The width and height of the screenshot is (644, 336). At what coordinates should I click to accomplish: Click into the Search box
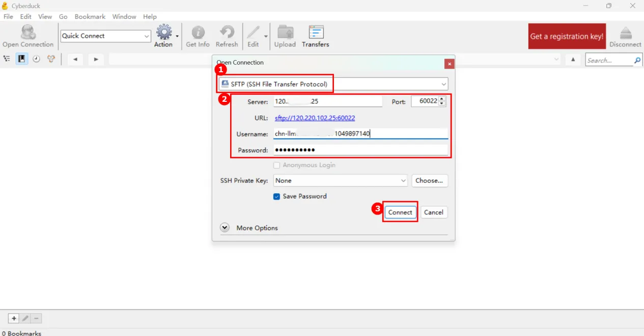609,60
